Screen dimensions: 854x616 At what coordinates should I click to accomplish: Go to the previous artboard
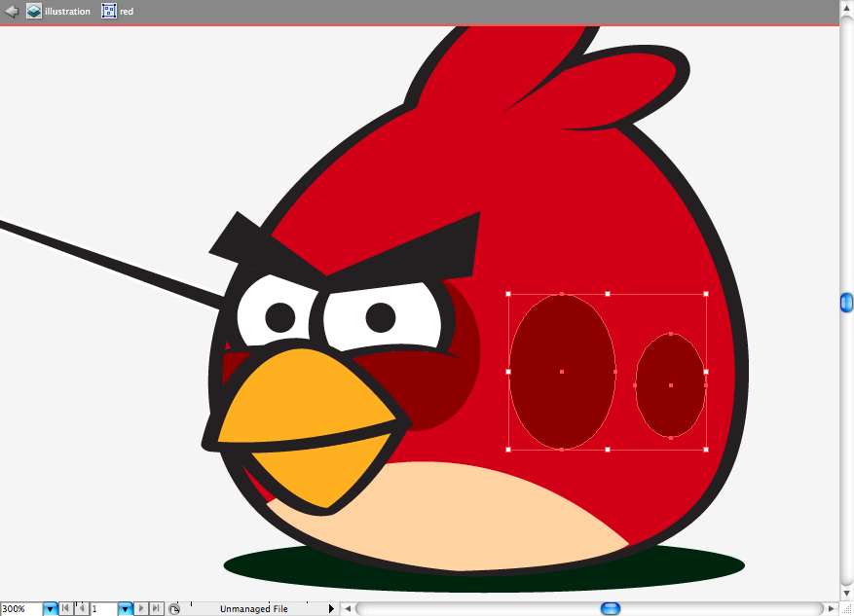[x=81, y=608]
